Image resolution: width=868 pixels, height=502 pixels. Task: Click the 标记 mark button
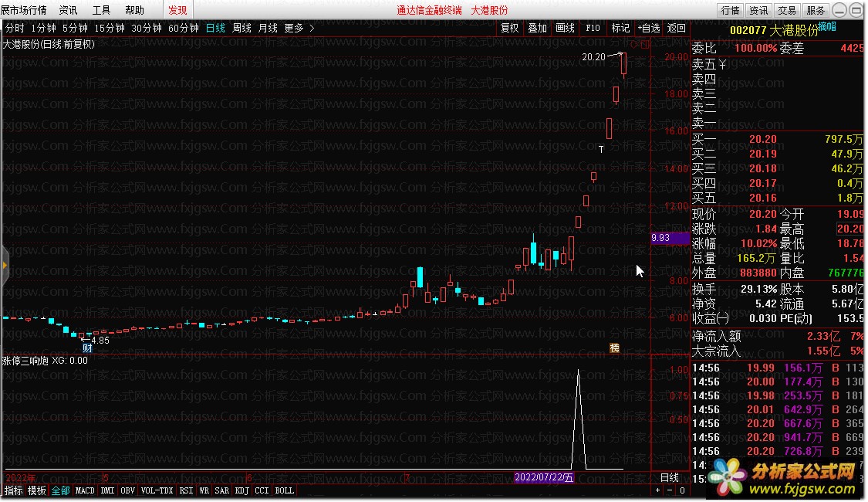pyautogui.click(x=620, y=28)
